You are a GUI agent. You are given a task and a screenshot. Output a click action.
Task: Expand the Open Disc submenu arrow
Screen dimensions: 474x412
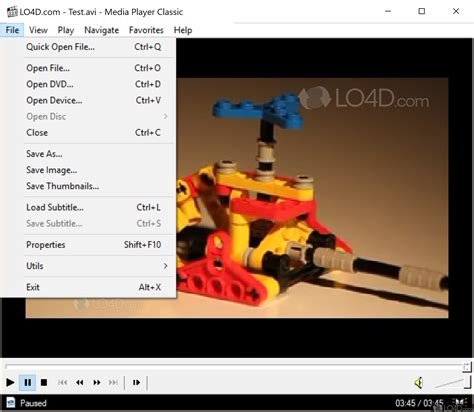(x=165, y=116)
